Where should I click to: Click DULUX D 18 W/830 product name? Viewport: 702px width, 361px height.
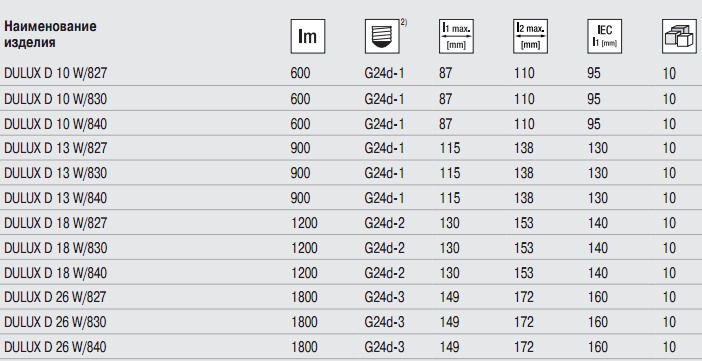click(x=56, y=248)
